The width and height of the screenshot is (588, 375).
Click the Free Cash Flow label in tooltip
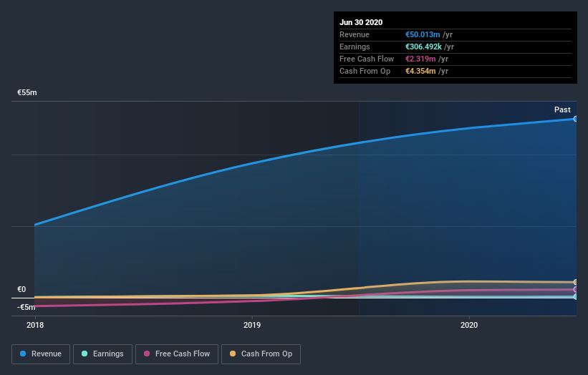tap(367, 59)
